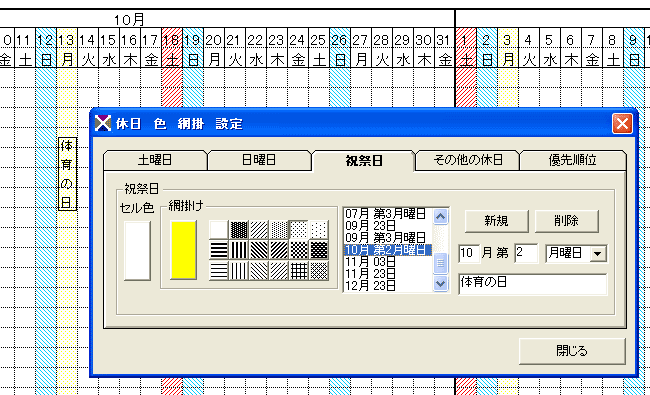Choose the diagonal diamond crosshatch pattern, bottom right

click(x=318, y=271)
